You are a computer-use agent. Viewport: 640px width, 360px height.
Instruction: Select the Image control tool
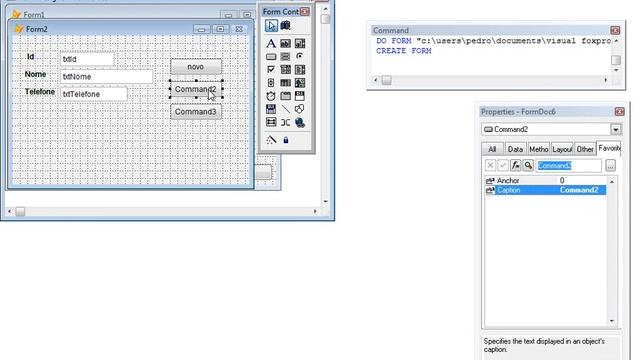tap(300, 82)
